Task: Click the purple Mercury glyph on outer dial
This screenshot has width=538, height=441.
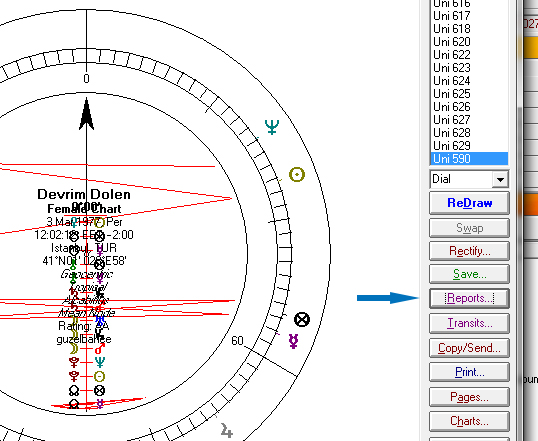Action: coord(293,341)
